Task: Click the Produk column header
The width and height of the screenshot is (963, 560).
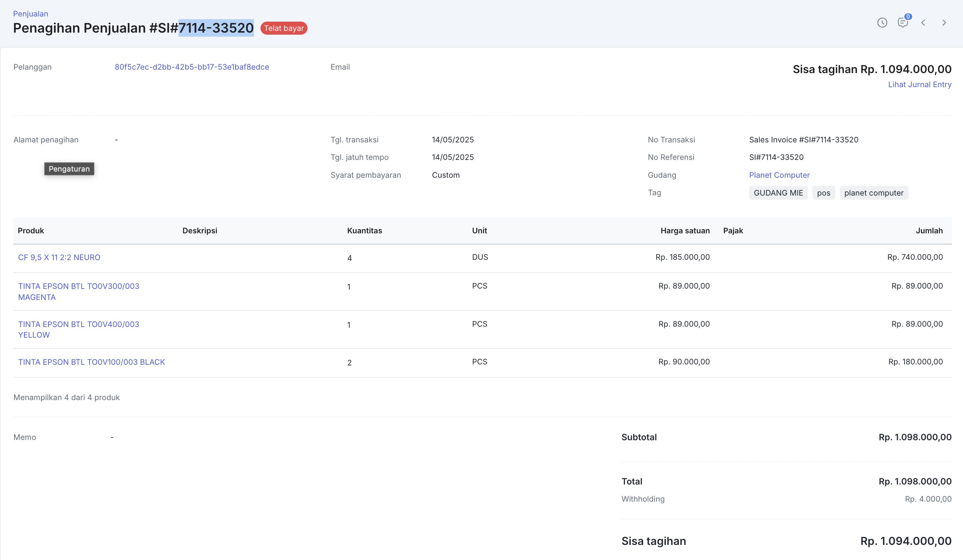Action: point(31,231)
